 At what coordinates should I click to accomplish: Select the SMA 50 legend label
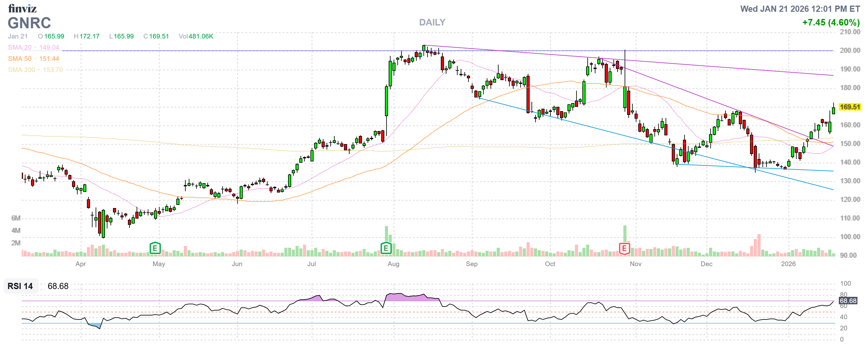[x=20, y=59]
